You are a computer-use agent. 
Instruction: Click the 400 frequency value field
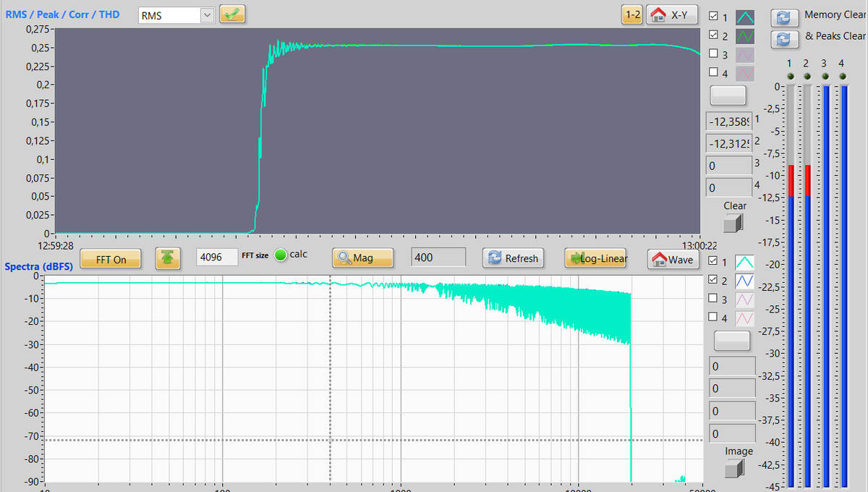(x=438, y=257)
